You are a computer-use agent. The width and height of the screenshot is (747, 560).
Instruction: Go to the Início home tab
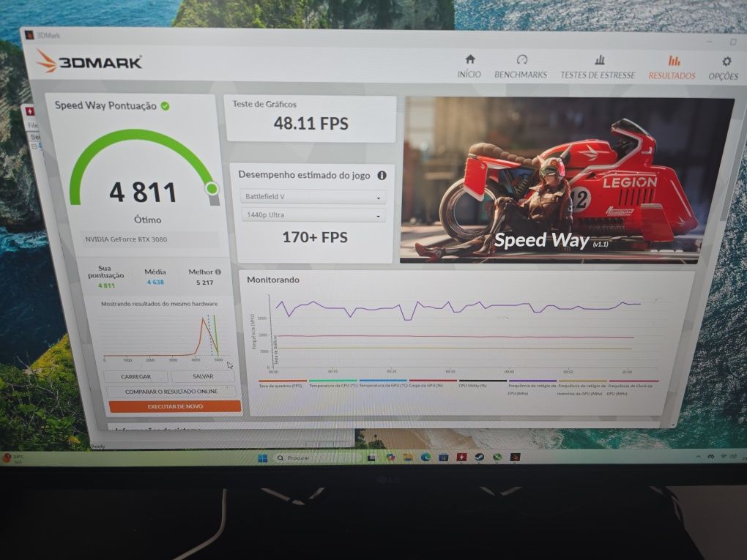click(x=469, y=66)
